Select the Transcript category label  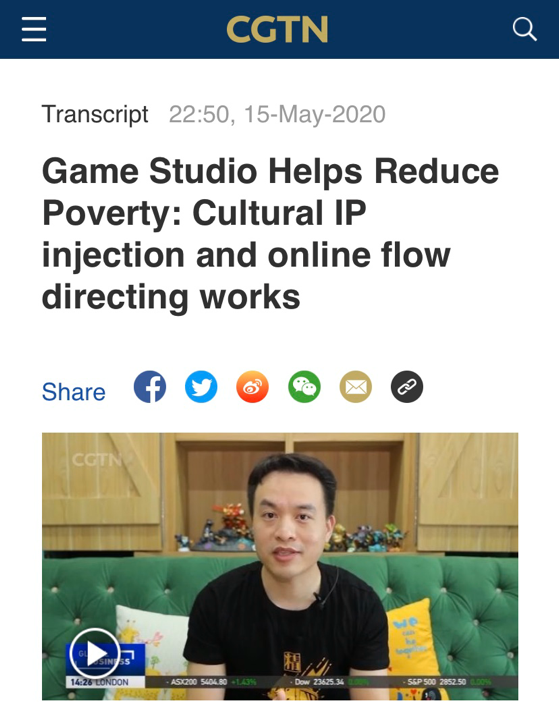95,114
